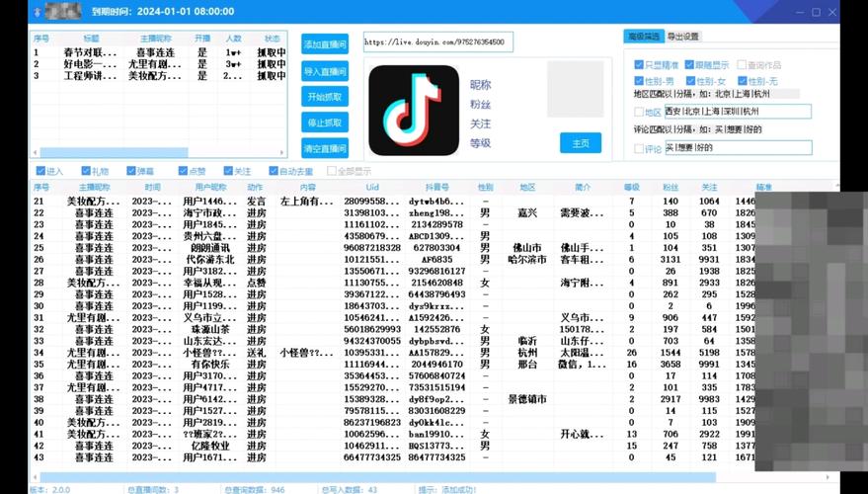The width and height of the screenshot is (868, 494).
Task: Enable the 全部显示 checkbox
Action: pos(332,171)
